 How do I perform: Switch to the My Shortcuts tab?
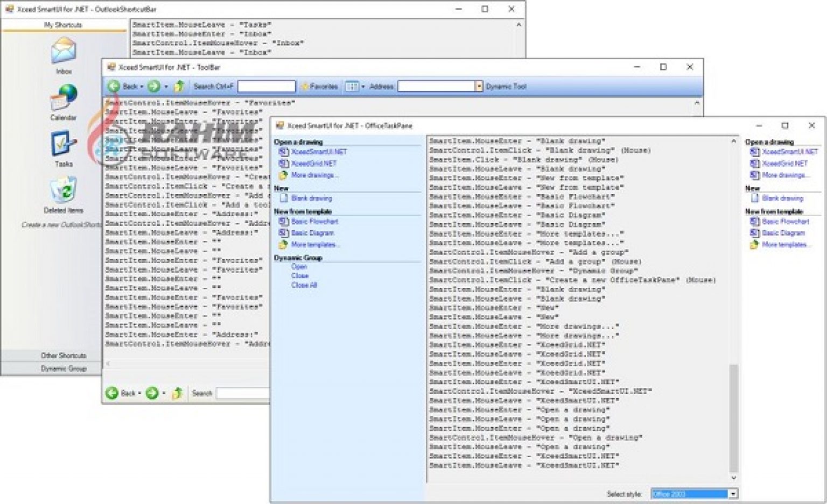click(x=63, y=24)
